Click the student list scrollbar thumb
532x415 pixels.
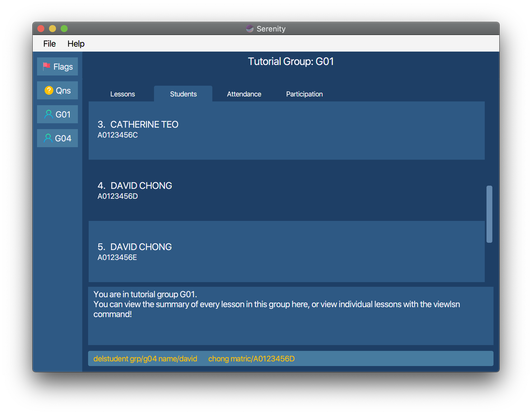click(489, 214)
